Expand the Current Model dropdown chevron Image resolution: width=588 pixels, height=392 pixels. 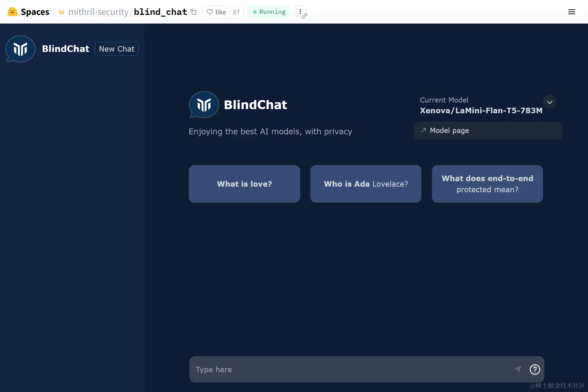click(x=550, y=102)
